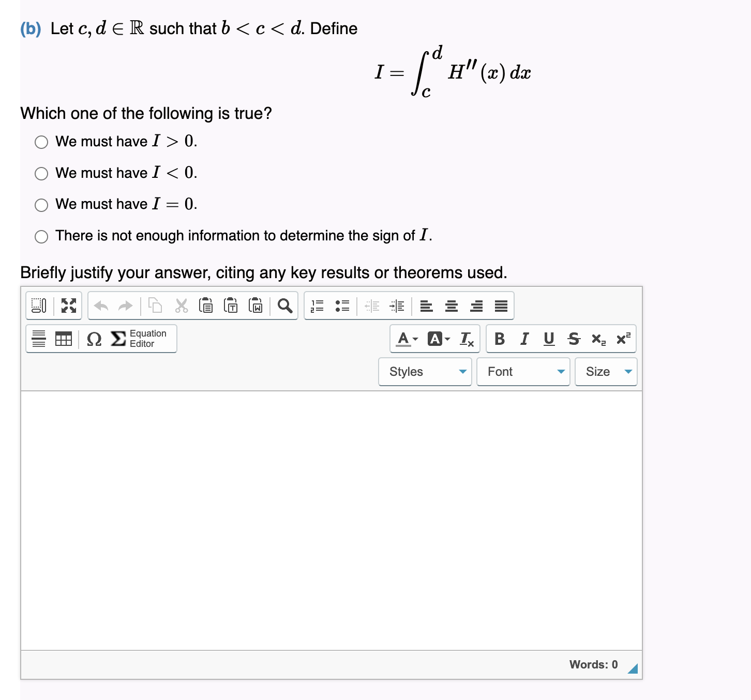Open the Size dropdown
Image resolution: width=751 pixels, height=700 pixels.
coord(605,372)
